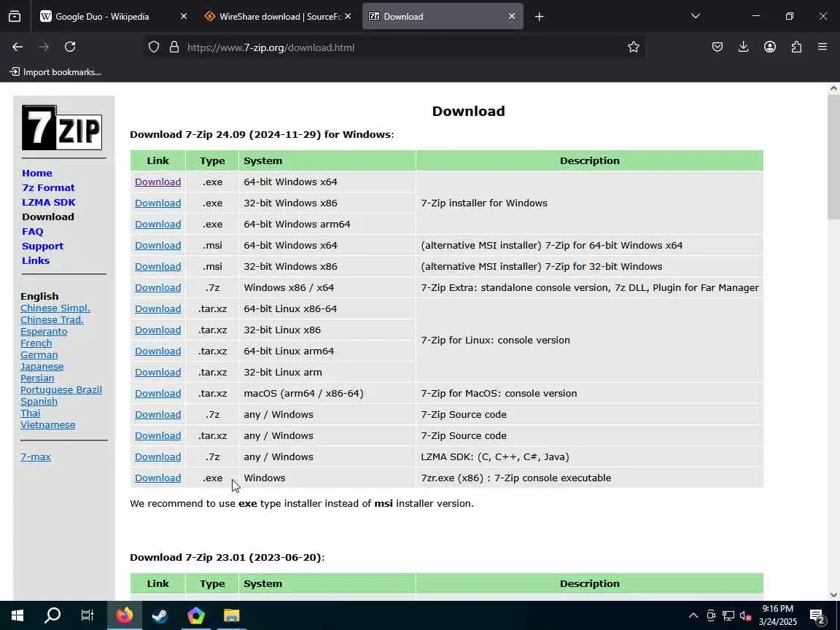Click Import bookmarks in bookmarks toolbar

55,71
